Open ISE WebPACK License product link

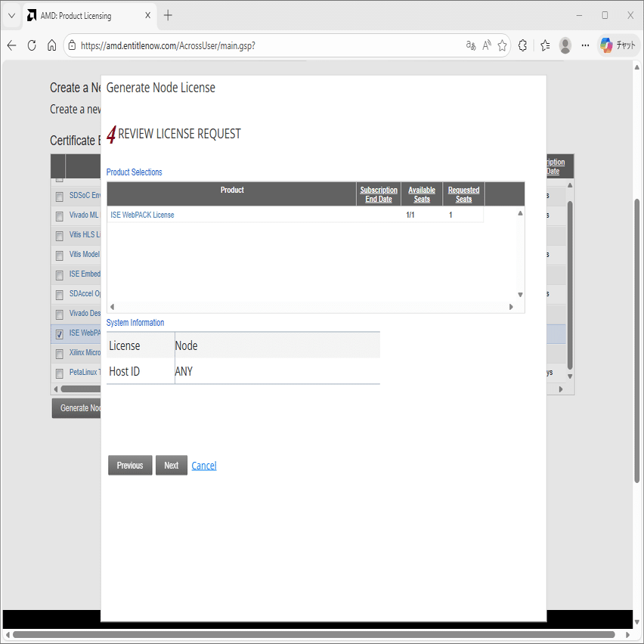(x=142, y=215)
